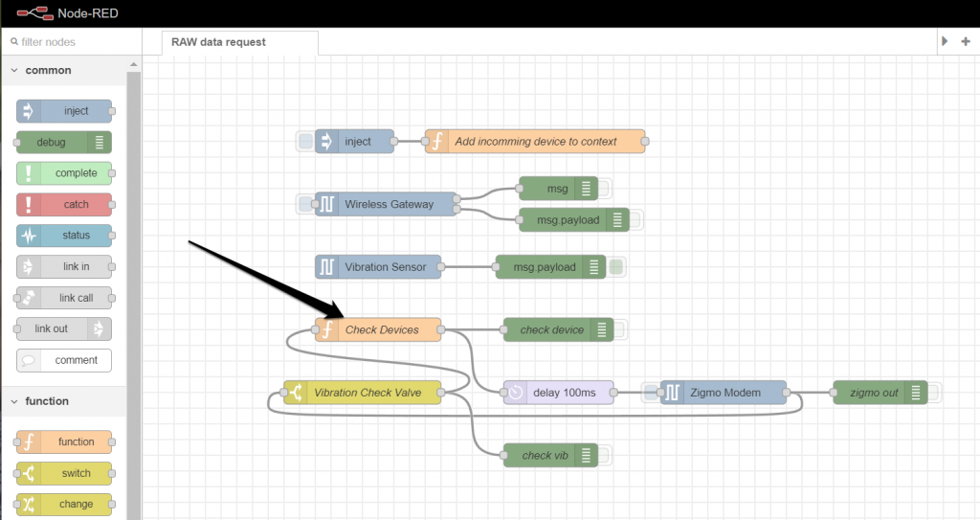Viewport: 980px width, 520px height.
Task: Click the input port of Check Devices node
Action: (315, 329)
